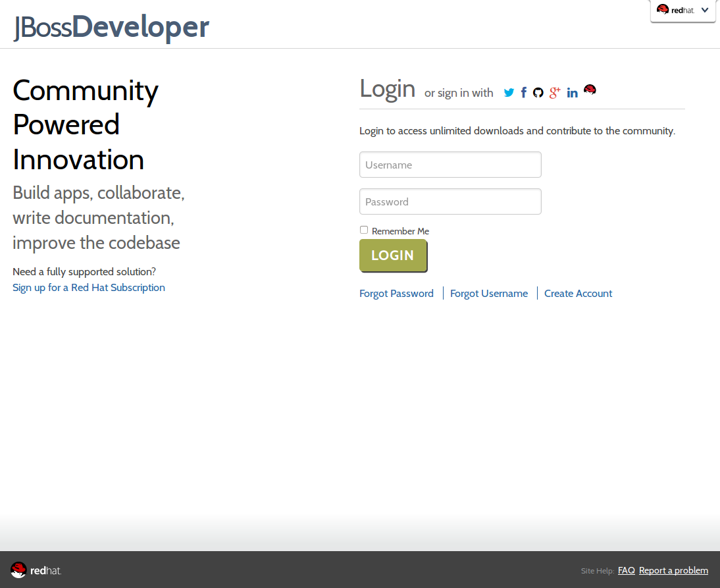Sign in with the GitHub icon
The height and width of the screenshot is (588, 720).
(538, 93)
